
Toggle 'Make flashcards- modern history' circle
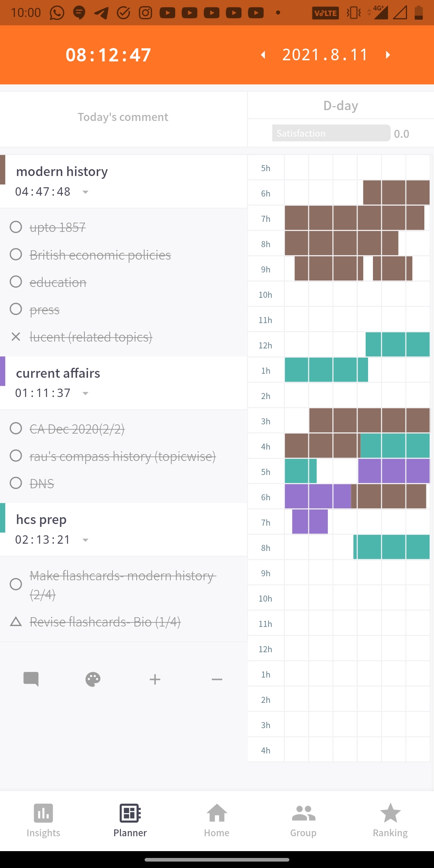[x=16, y=584]
